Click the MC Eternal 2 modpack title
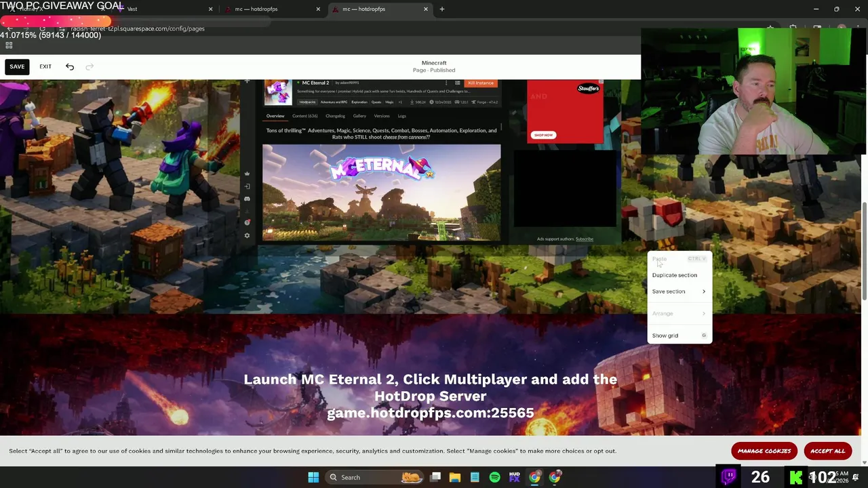 [315, 83]
